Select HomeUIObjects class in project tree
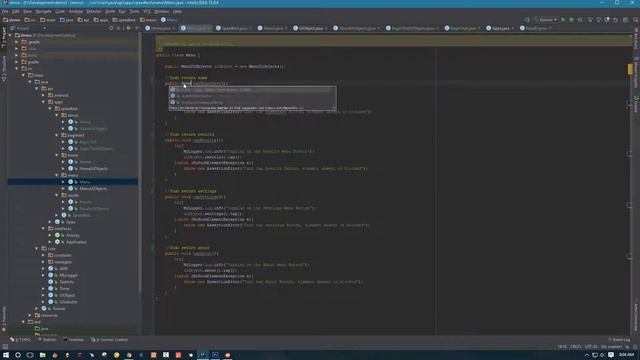The width and height of the screenshot is (640, 360). [93, 169]
